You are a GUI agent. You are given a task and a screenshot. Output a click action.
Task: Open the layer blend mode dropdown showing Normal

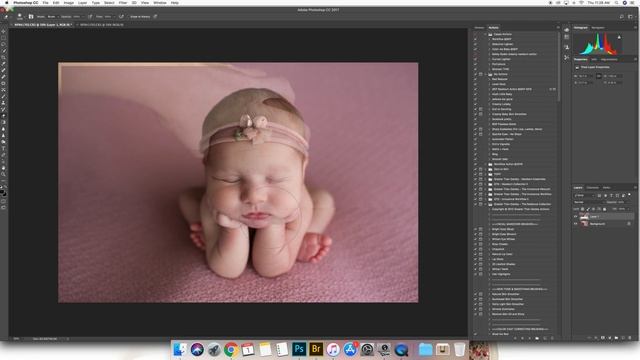click(588, 202)
